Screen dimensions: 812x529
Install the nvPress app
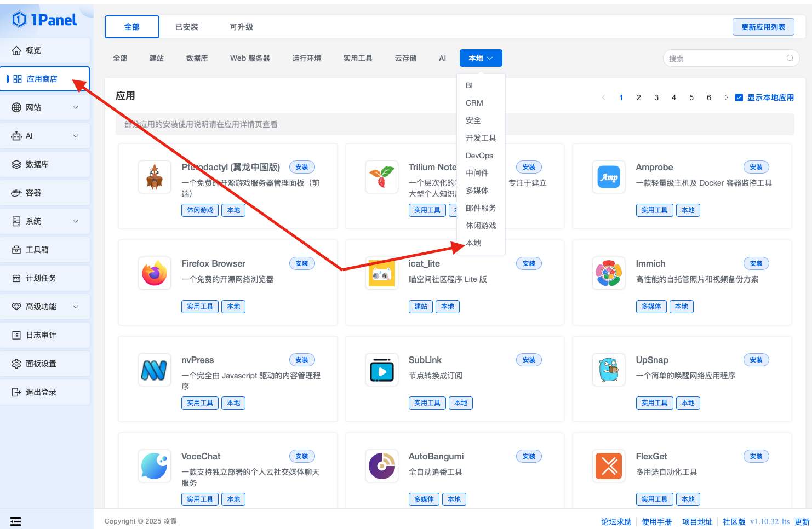point(301,360)
